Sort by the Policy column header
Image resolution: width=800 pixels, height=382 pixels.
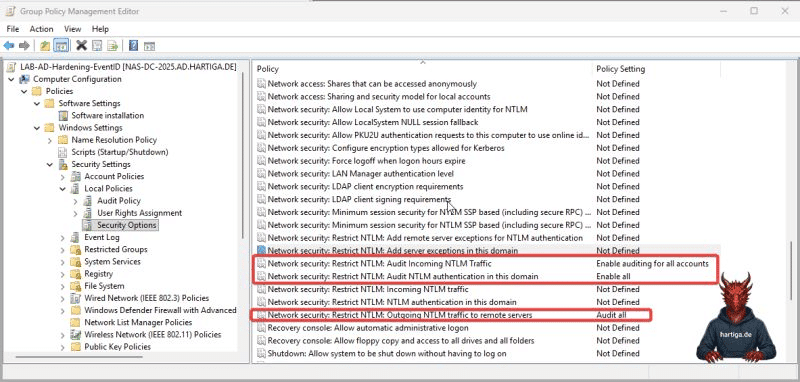422,69
